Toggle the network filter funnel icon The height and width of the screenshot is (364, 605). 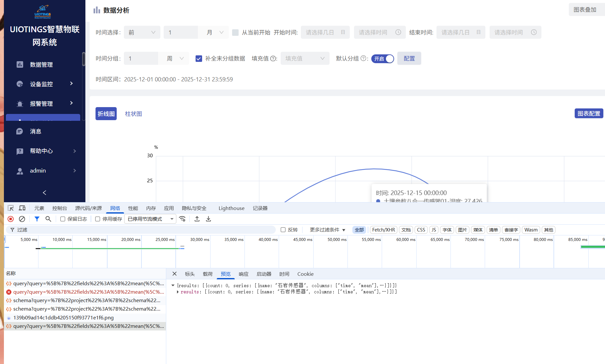37,219
